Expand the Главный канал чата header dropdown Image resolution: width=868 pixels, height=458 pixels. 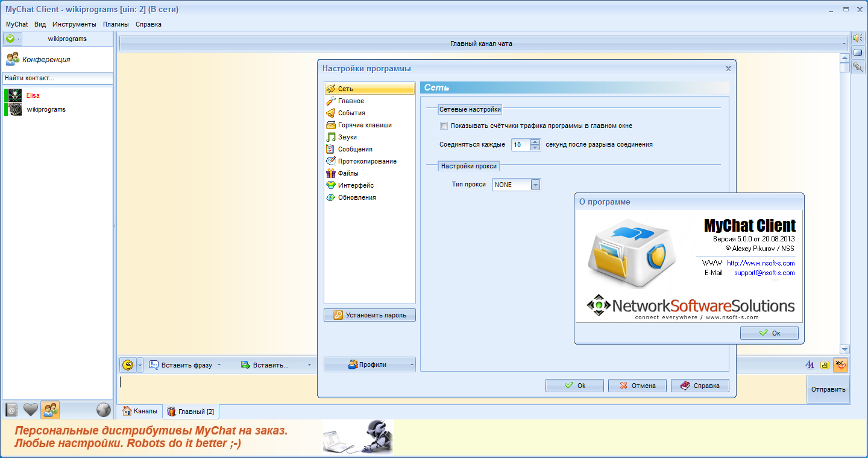[x=844, y=43]
